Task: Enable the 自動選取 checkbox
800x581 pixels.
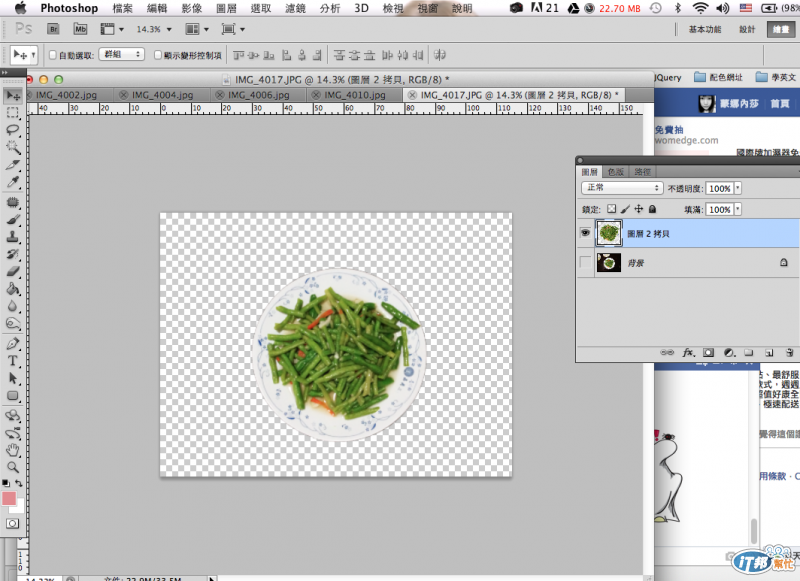Action: pos(53,55)
